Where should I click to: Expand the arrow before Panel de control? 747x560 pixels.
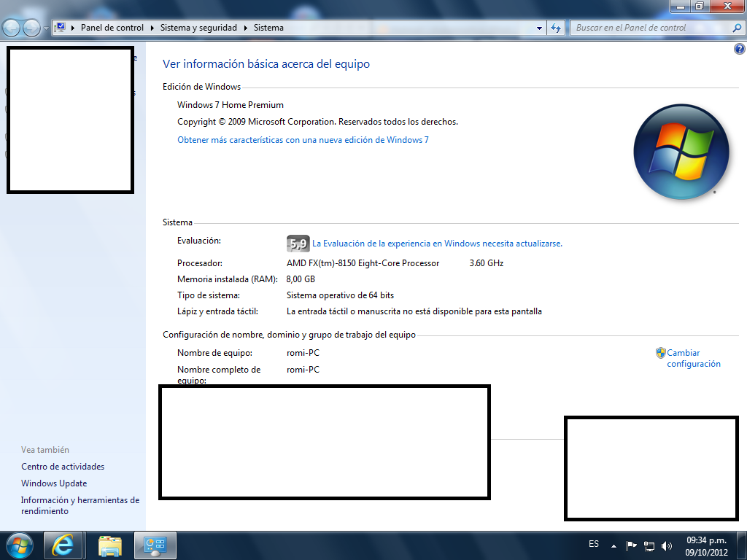point(73,28)
